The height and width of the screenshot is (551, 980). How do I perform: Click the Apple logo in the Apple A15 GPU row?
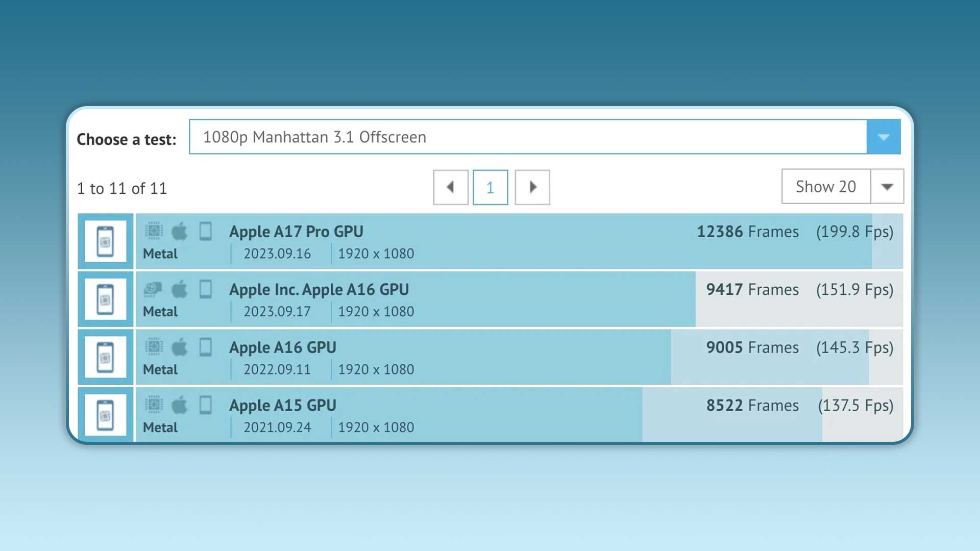pos(179,405)
